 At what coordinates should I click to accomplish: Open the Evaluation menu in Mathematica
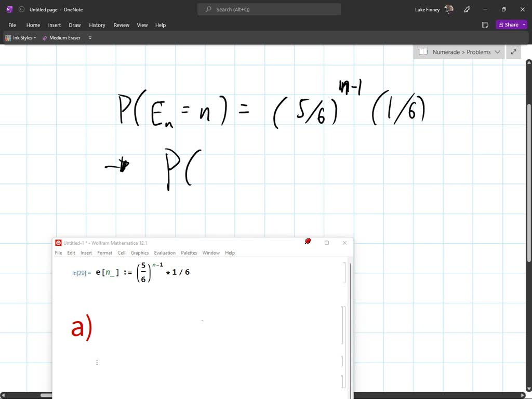pos(165,253)
